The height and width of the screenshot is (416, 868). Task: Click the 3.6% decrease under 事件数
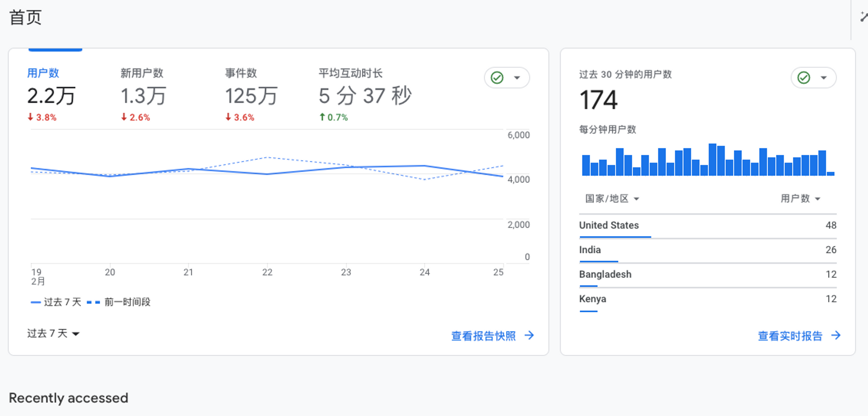point(240,117)
